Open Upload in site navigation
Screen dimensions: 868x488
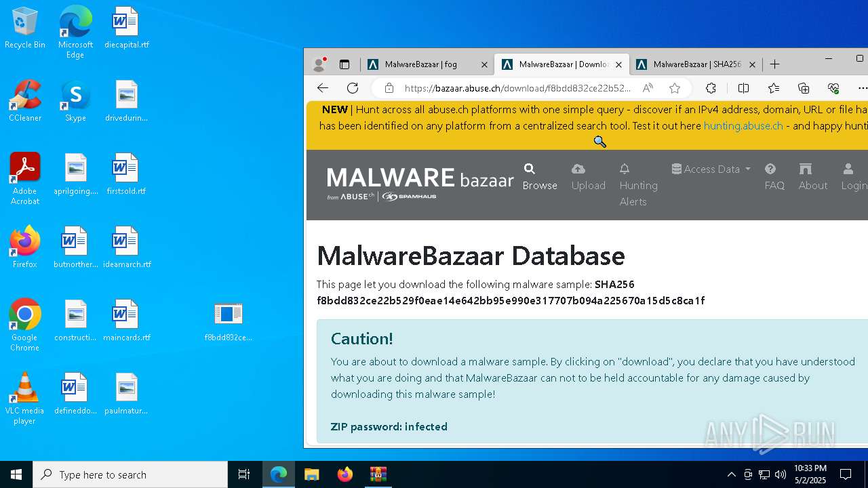pos(588,177)
